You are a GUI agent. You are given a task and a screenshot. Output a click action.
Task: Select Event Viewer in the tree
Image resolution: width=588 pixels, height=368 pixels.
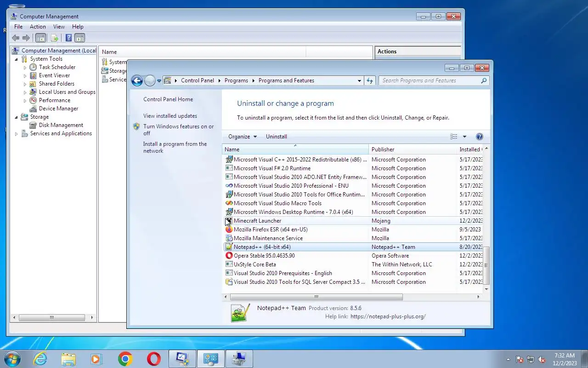54,75
